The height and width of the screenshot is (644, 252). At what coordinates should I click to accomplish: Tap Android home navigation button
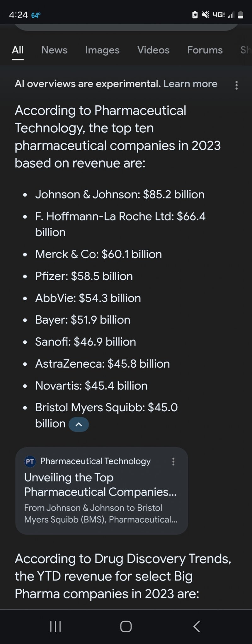[x=126, y=626]
